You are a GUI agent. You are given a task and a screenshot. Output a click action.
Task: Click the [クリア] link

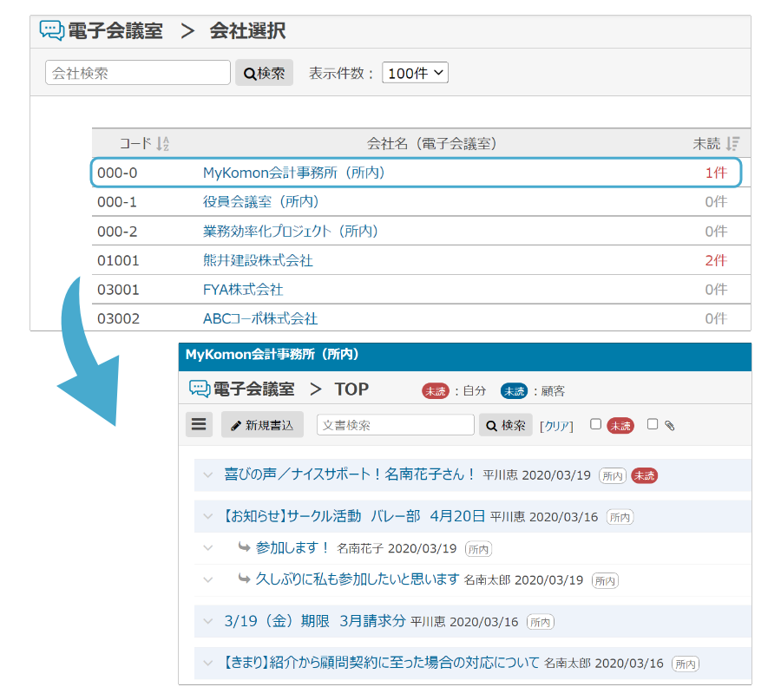(556, 426)
